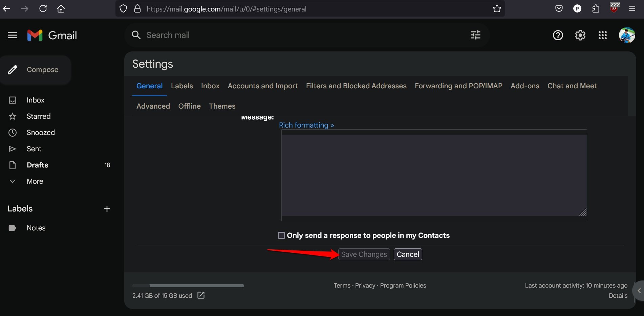644x316 pixels.
Task: Click the Gmail logo
Action: point(52,35)
